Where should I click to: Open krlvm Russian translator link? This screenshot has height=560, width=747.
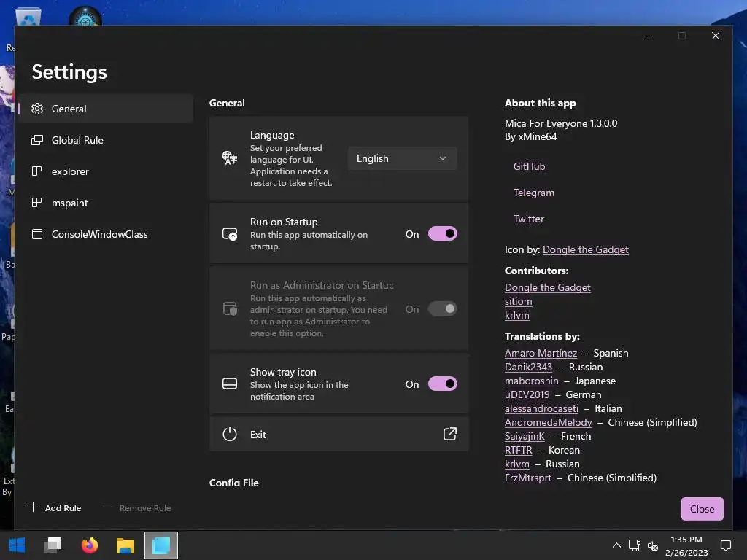(x=517, y=464)
